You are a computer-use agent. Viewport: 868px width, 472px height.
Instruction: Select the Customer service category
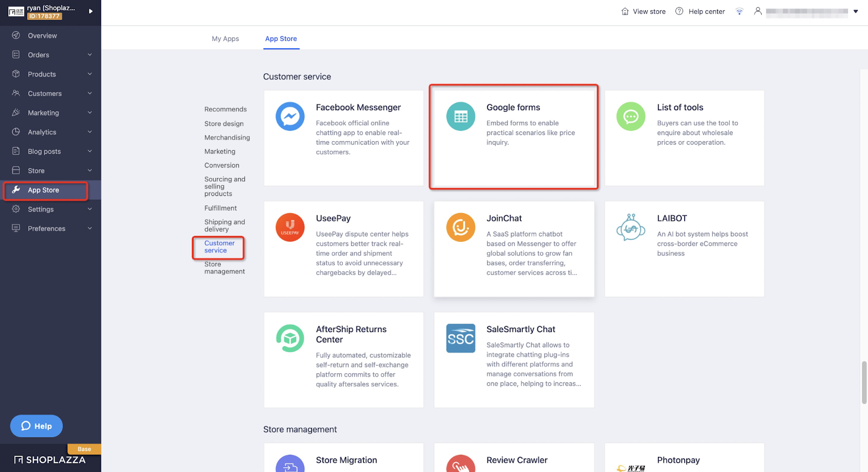click(x=219, y=247)
